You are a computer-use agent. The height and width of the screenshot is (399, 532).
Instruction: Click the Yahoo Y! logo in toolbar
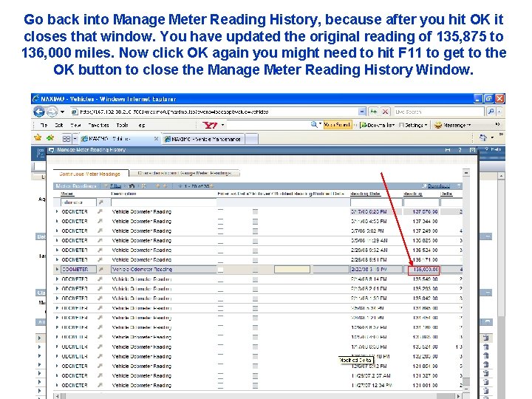[x=210, y=125]
